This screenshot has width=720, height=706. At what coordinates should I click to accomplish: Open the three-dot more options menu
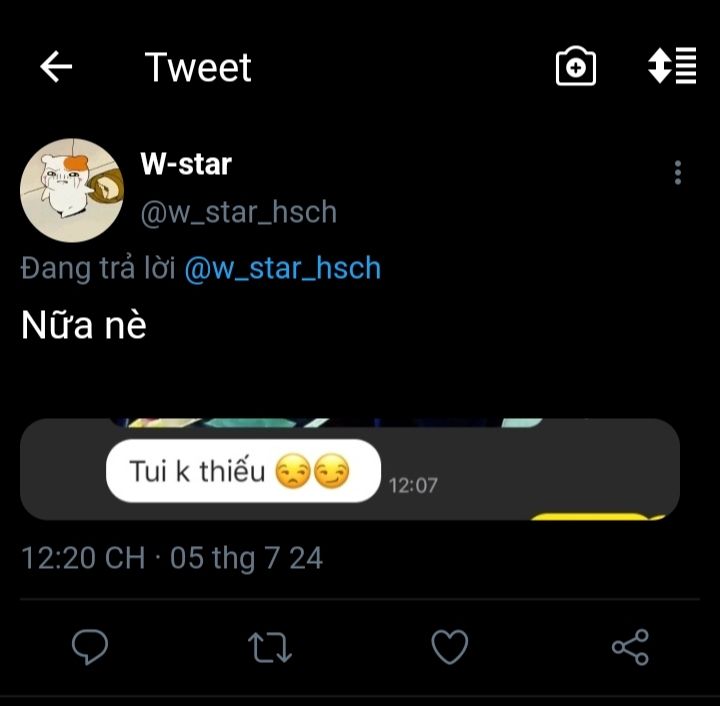pos(678,172)
